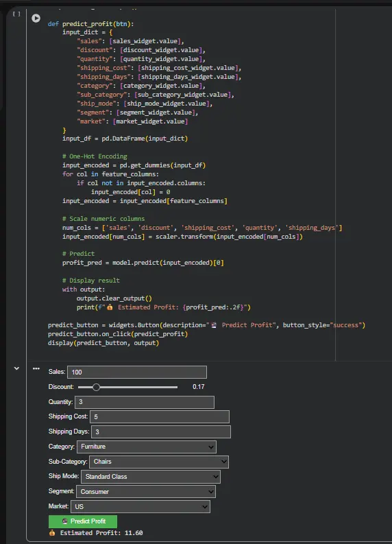This screenshot has width=392, height=544.
Task: Click the display(predict_button, output) line
Action: [x=103, y=343]
